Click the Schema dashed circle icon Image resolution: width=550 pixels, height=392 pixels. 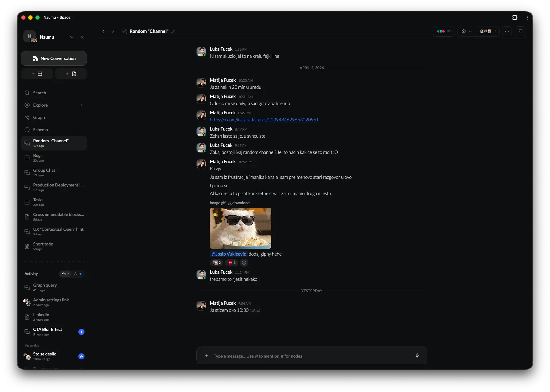(27, 130)
